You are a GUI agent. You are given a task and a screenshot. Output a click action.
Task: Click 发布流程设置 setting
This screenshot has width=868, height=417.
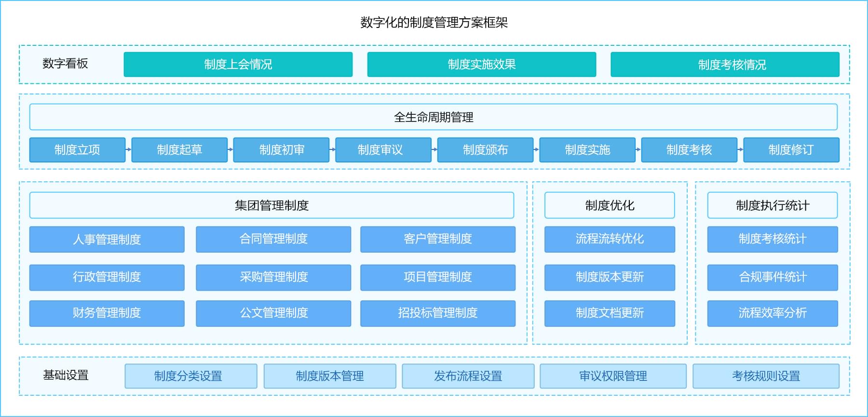tap(468, 376)
